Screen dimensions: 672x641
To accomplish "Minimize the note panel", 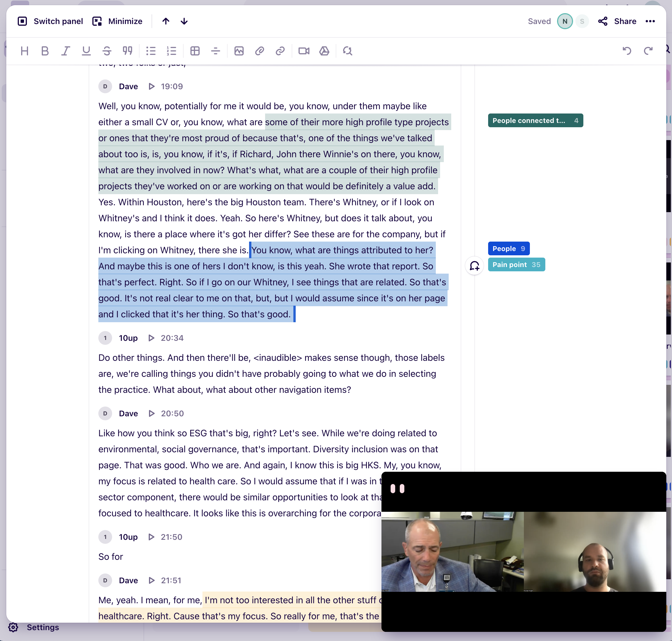I will pyautogui.click(x=117, y=21).
